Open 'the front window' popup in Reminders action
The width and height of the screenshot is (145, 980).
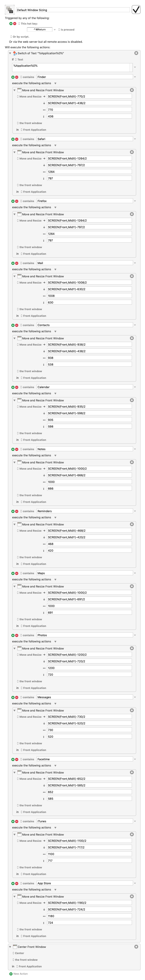click(29, 557)
